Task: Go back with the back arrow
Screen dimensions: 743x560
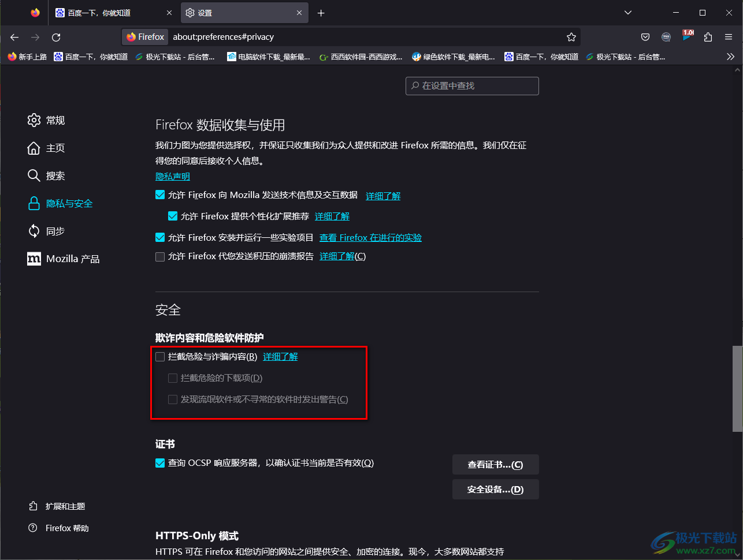Action: (14, 37)
